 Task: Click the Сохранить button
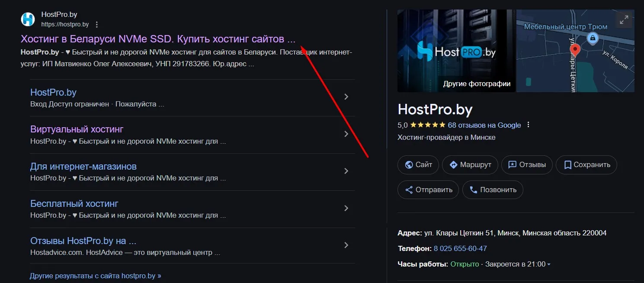tap(586, 165)
